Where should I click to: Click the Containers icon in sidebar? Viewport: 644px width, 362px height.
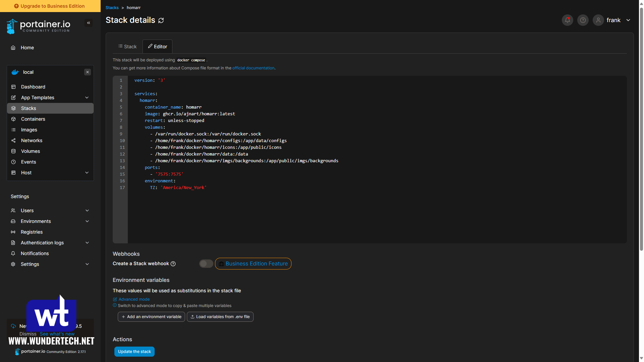click(13, 119)
